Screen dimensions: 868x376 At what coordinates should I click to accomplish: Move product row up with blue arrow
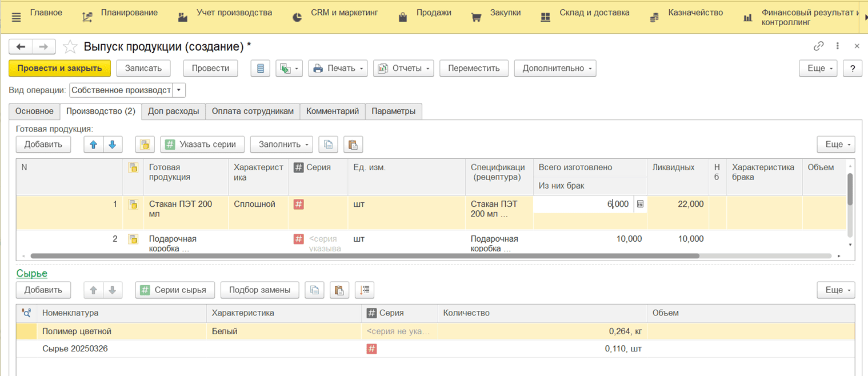pos(93,145)
